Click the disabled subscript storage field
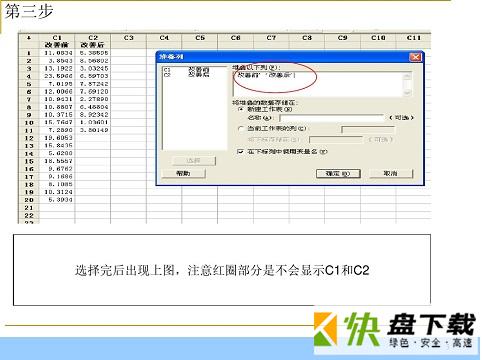 coord(336,140)
